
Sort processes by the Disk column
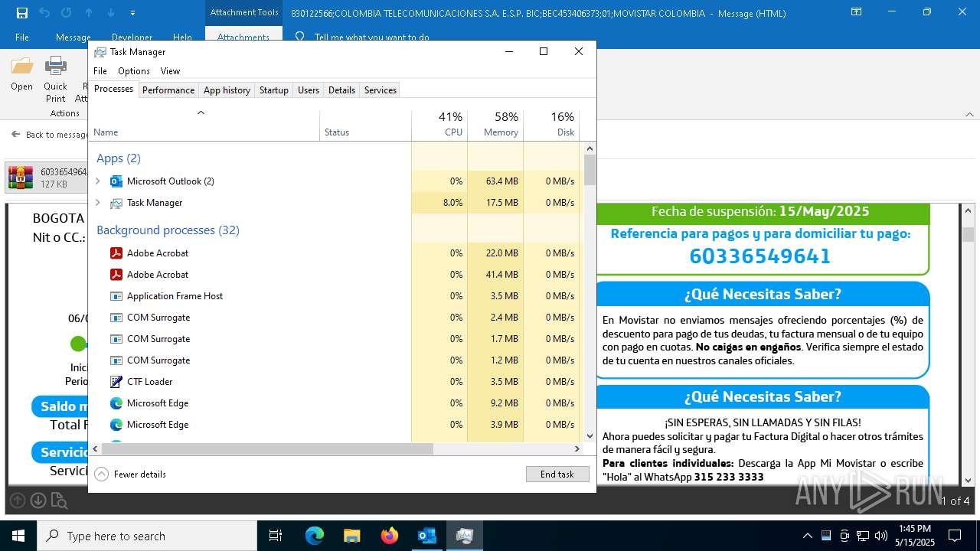(x=551, y=126)
